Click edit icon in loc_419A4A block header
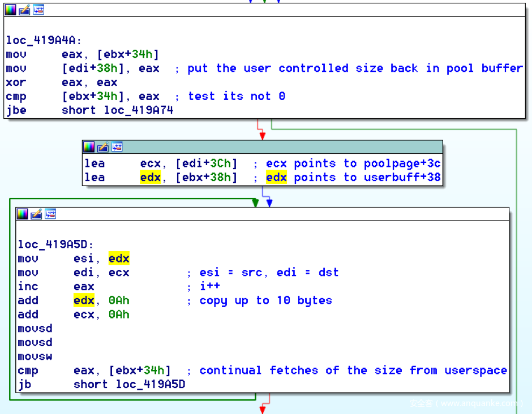Viewport: 532px width, 414px height. point(24,10)
